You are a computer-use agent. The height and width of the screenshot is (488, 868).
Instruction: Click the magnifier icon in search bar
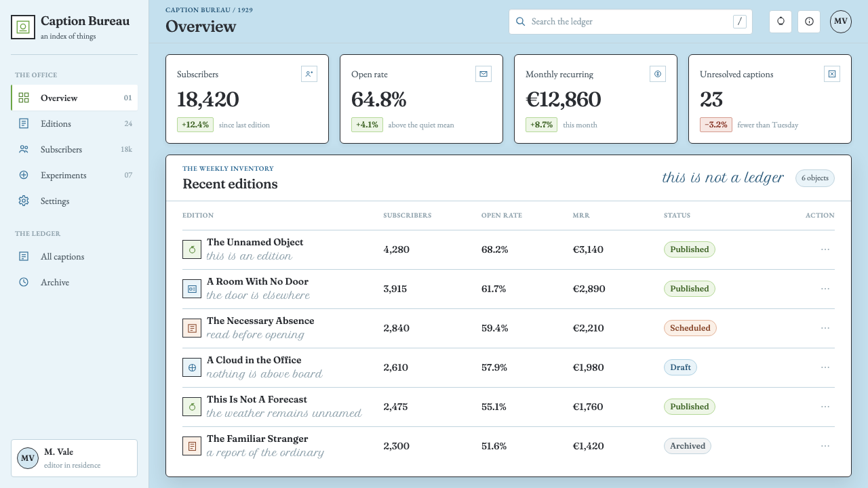[x=521, y=22]
